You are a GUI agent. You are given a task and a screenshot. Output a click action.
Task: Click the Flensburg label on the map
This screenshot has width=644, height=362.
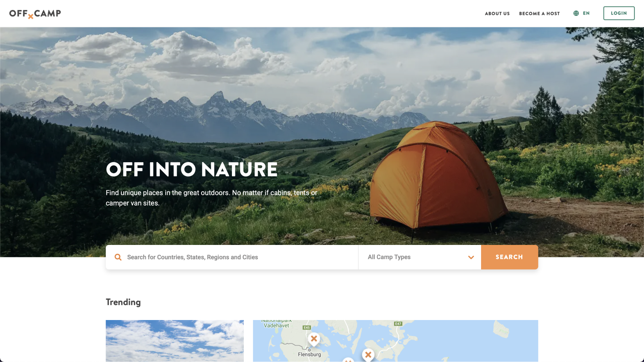coord(309,354)
